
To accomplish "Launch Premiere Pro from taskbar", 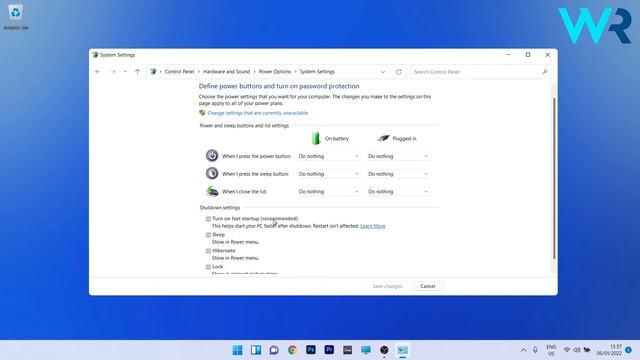I will [329, 350].
